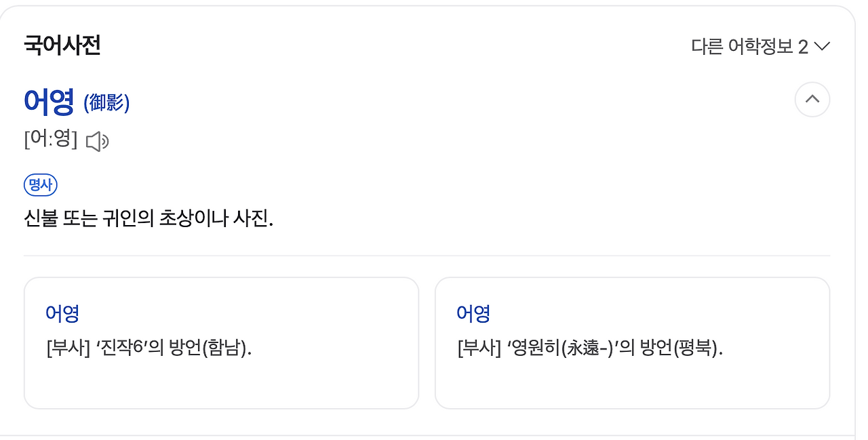This screenshot has height=440, width=868.
Task: Click the 다른 어학정보 2 text label
Action: pyautogui.click(x=749, y=46)
